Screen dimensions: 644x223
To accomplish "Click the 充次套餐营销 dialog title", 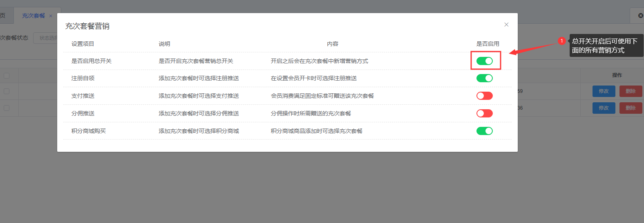I will (x=87, y=26).
